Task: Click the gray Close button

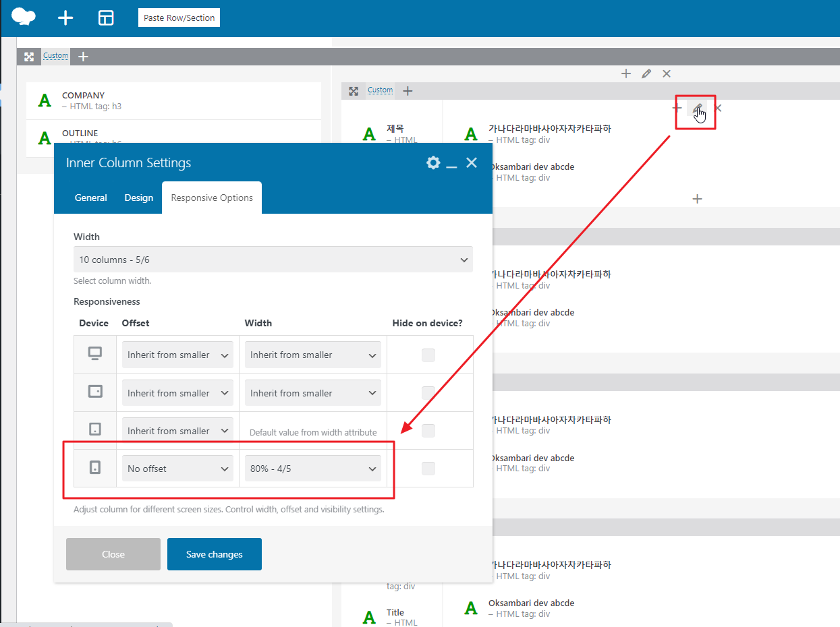Action: [113, 554]
